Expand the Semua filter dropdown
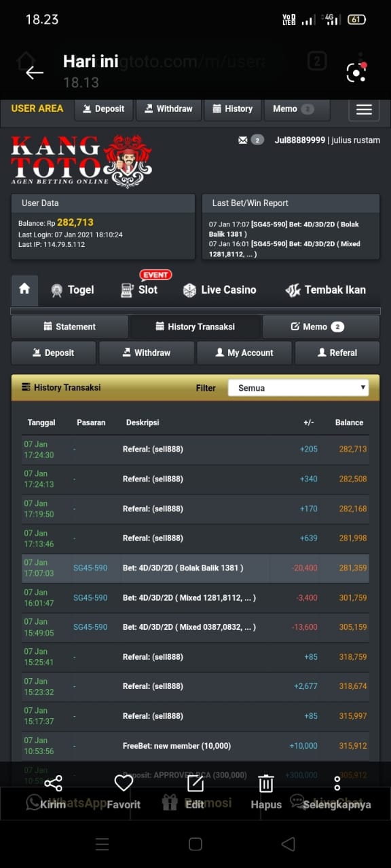Screen dimensions: 391x868 pos(299,388)
